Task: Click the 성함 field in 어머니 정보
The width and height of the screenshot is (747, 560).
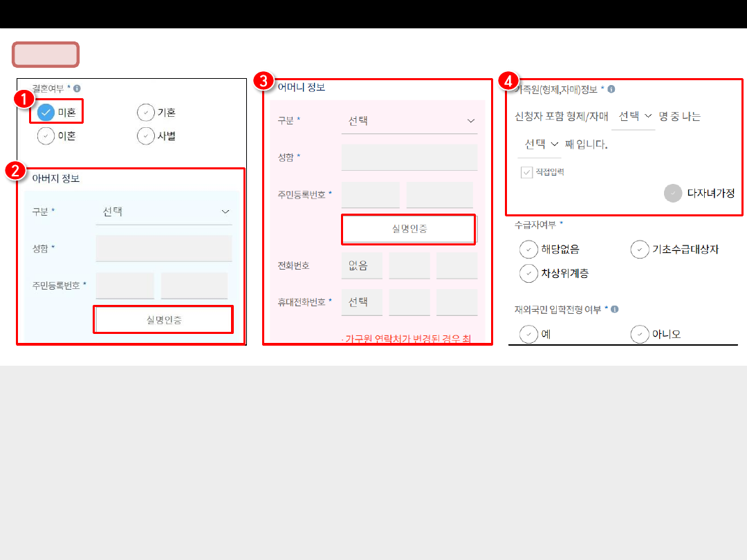Action: pos(409,158)
